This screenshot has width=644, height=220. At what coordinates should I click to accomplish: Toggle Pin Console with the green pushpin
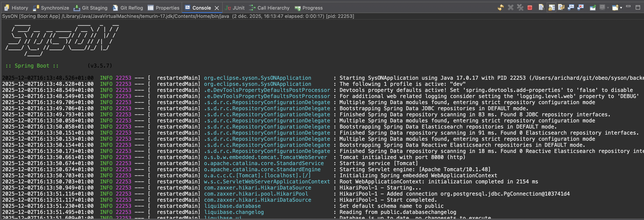(x=593, y=8)
